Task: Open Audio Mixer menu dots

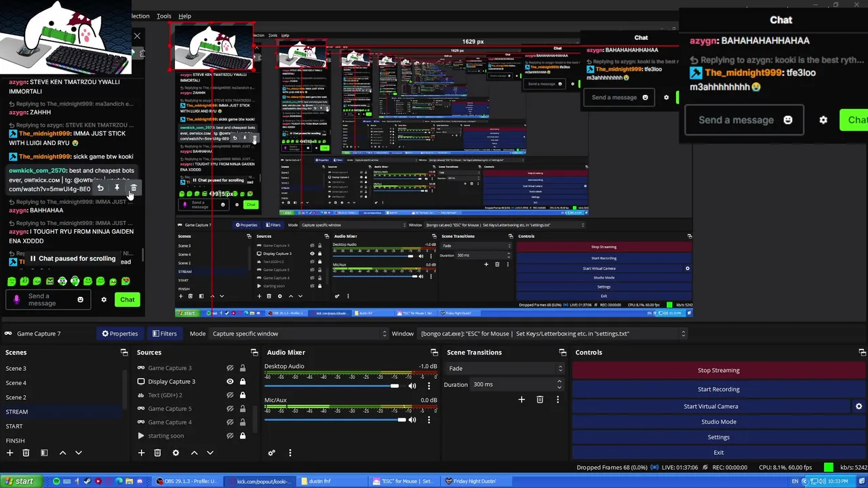Action: (290, 453)
